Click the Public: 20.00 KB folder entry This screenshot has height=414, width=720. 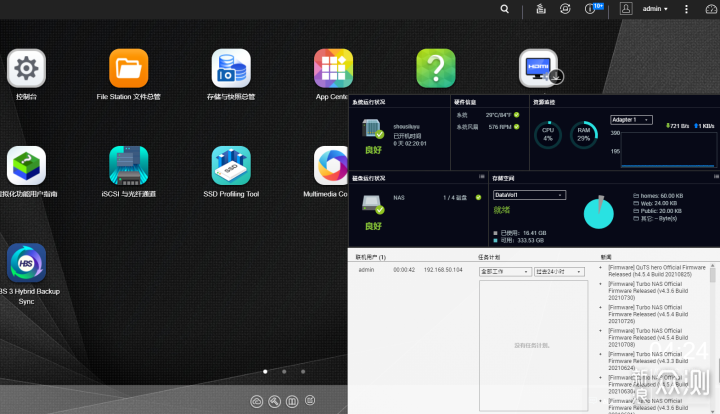657,211
